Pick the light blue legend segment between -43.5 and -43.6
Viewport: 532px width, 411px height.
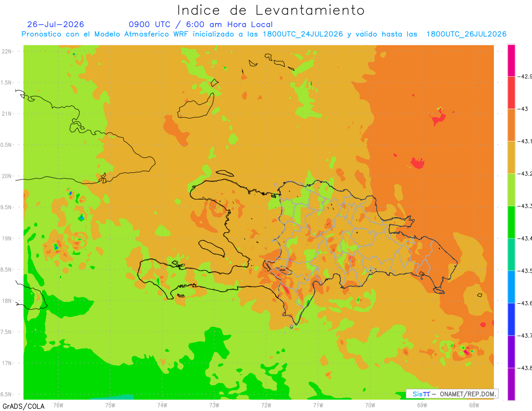click(x=511, y=287)
